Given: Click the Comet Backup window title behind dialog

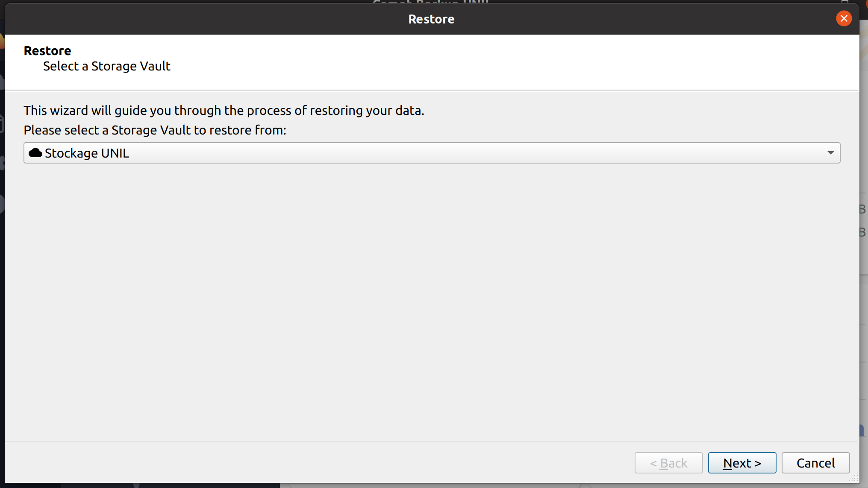Looking at the screenshot, I should 430,2.
